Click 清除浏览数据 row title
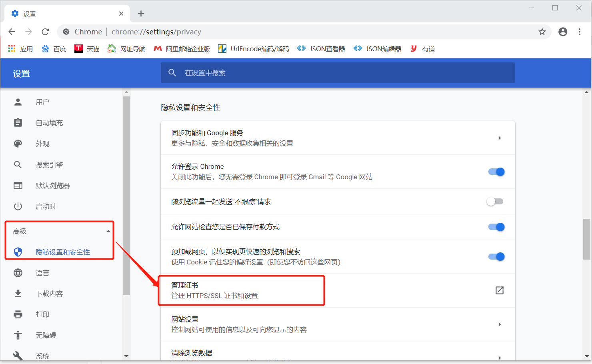Screen dimensions: 592x364 [x=192, y=353]
